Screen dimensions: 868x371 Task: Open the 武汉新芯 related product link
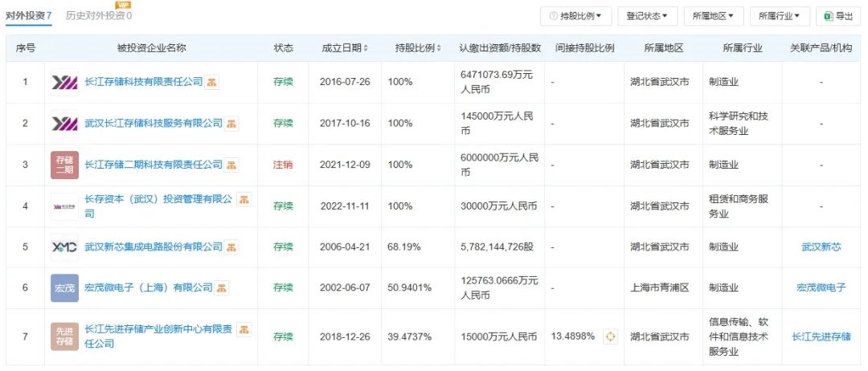(x=821, y=247)
